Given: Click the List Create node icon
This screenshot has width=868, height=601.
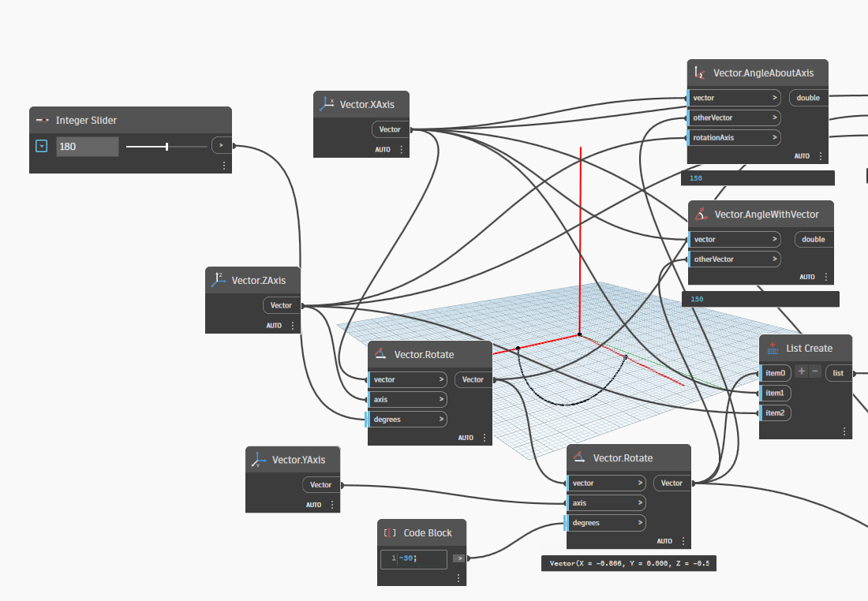Looking at the screenshot, I should coord(773,348).
